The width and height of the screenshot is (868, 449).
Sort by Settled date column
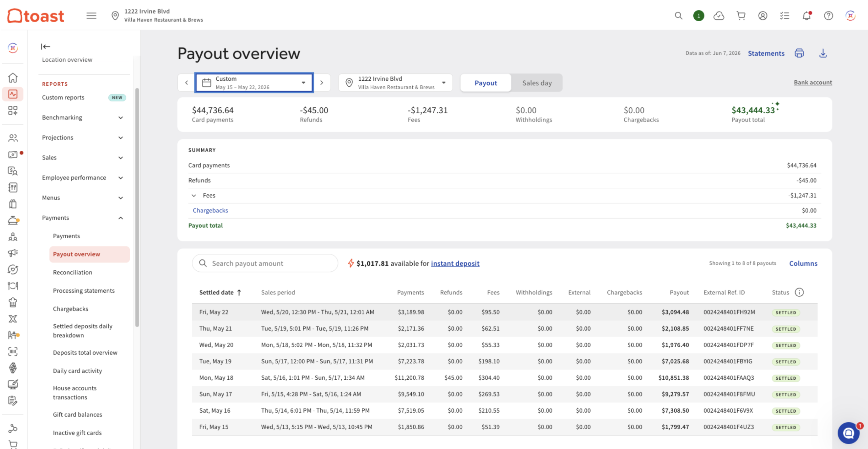[220, 292]
